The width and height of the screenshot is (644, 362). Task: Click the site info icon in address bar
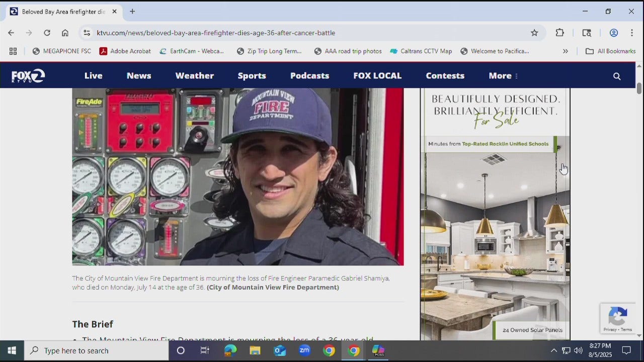tap(87, 33)
